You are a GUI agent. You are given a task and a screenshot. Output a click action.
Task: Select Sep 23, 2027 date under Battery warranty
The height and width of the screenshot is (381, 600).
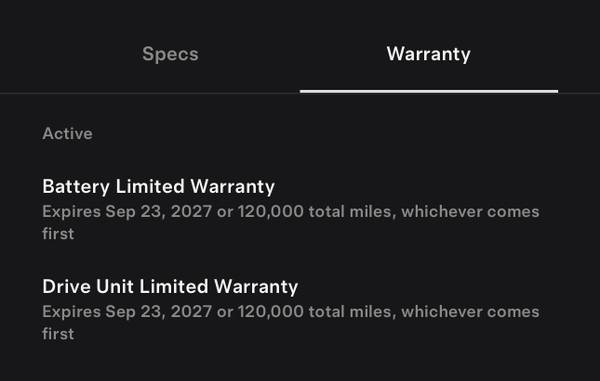(x=158, y=212)
